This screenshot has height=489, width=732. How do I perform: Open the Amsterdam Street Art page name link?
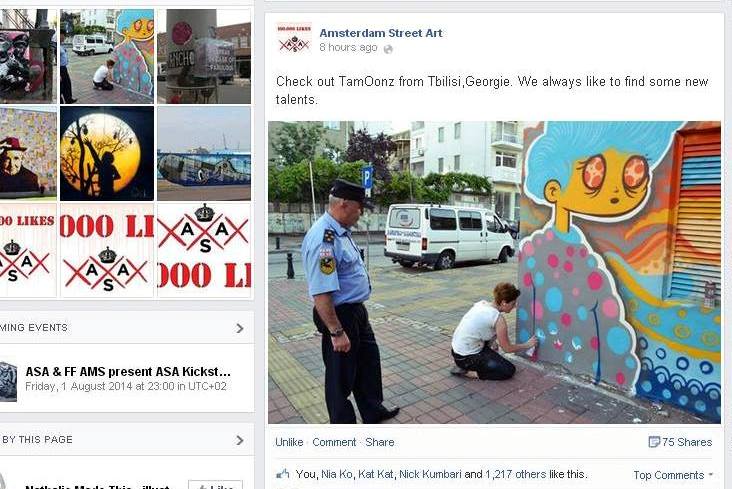coord(380,33)
